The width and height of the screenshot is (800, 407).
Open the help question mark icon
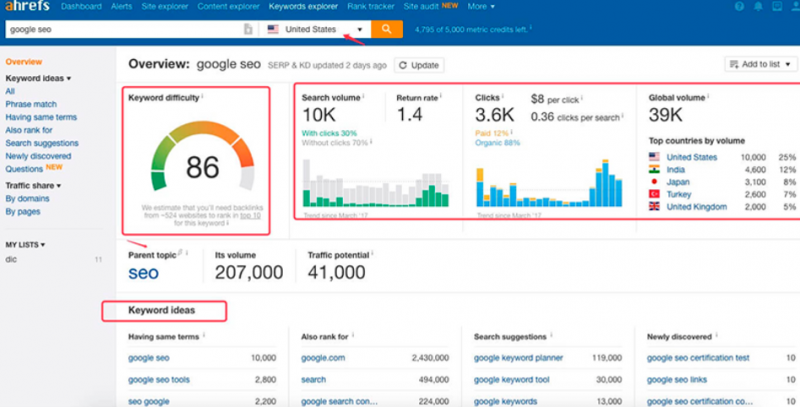[x=739, y=7]
